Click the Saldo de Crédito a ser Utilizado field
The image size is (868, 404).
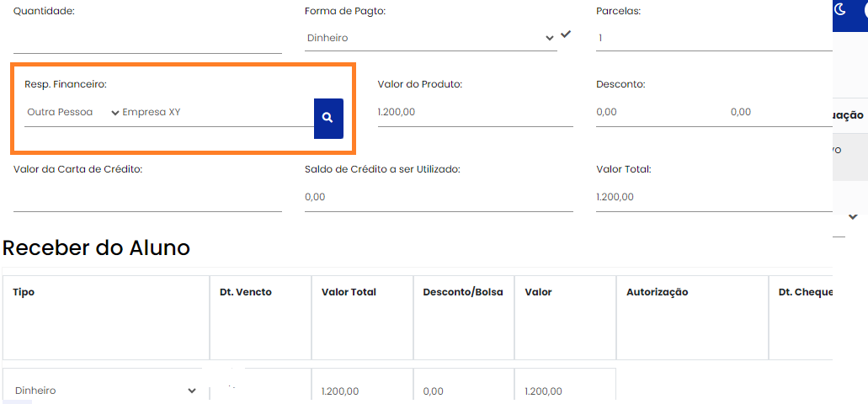click(x=439, y=197)
